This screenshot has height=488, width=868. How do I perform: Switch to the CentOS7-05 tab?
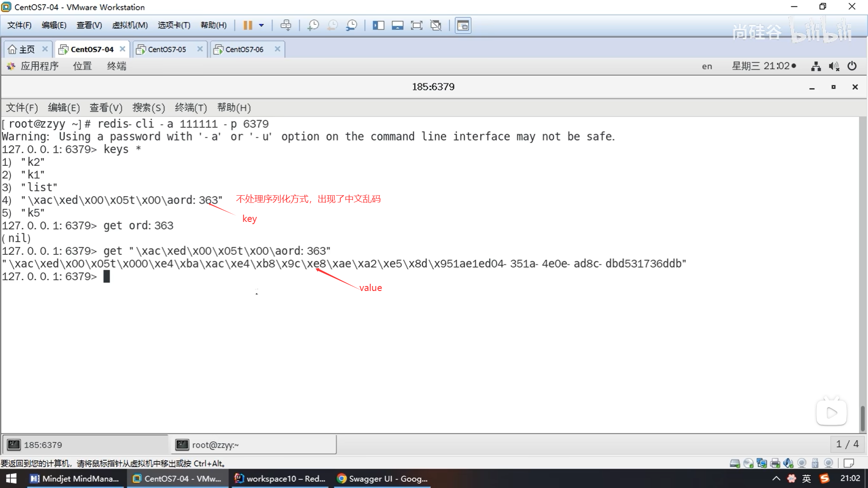tap(167, 49)
